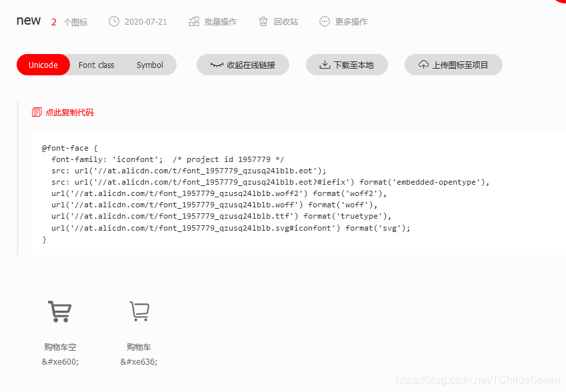
Task: Select the 购物车 outline cart icon
Action: (x=139, y=311)
